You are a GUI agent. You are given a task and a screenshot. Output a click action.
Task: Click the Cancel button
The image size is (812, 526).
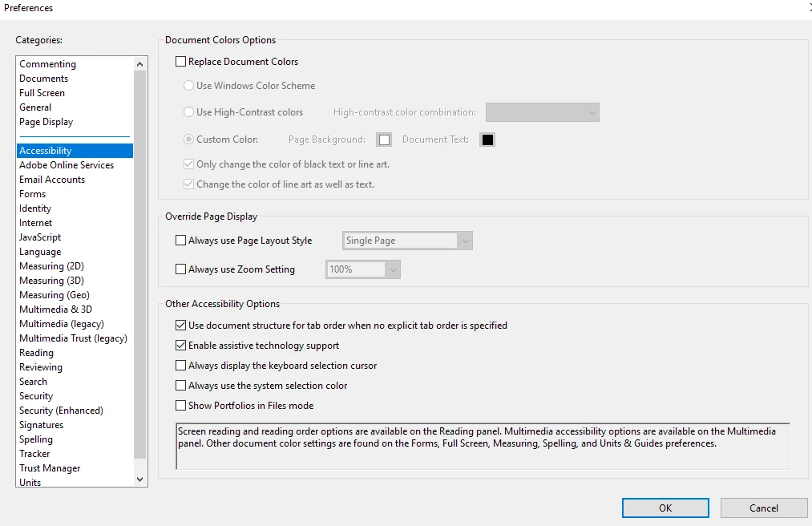click(x=764, y=508)
